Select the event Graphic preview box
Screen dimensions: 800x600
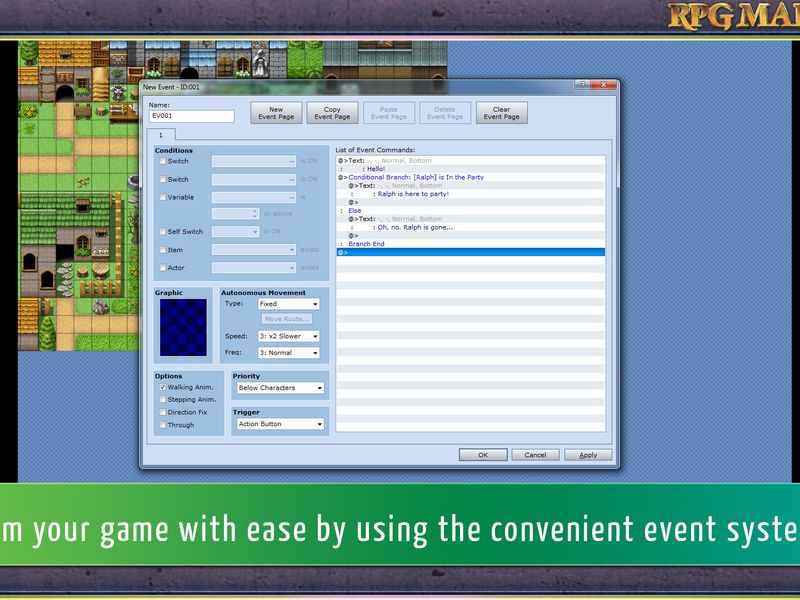click(183, 328)
